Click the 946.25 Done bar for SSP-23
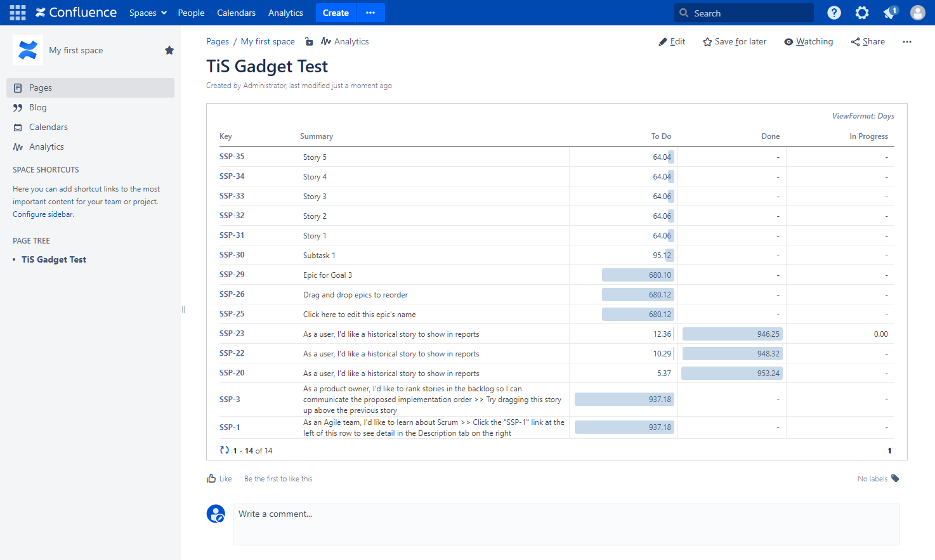This screenshot has height=560, width=935. pos(732,334)
